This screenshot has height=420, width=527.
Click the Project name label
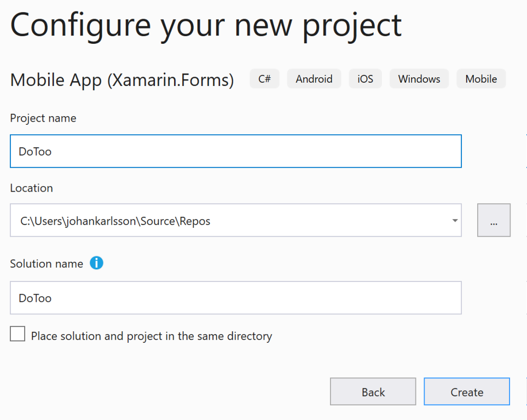click(x=43, y=118)
